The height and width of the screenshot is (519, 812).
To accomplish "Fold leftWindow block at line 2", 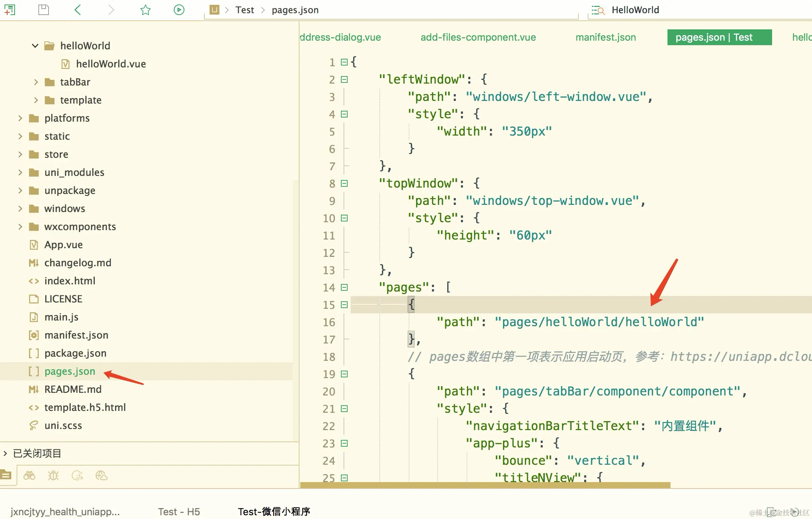I will pos(344,79).
